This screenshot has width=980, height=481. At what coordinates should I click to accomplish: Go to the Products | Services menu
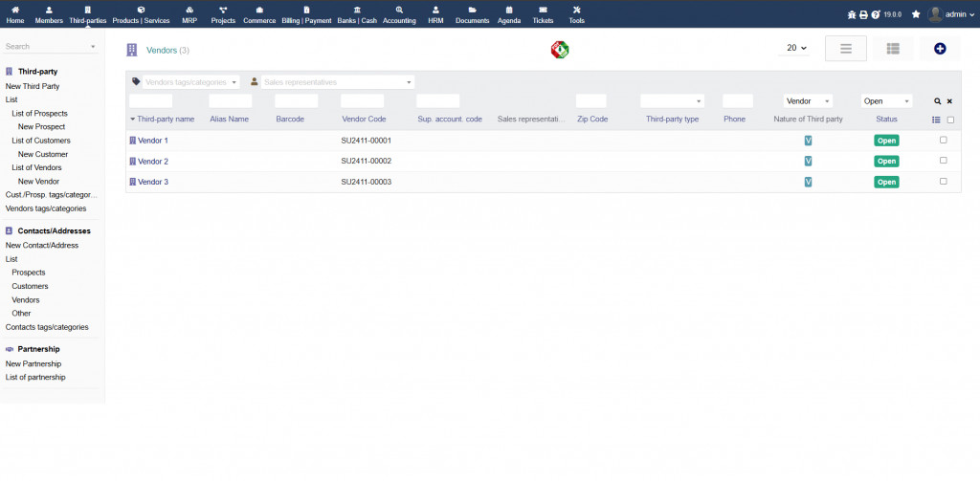pos(141,14)
